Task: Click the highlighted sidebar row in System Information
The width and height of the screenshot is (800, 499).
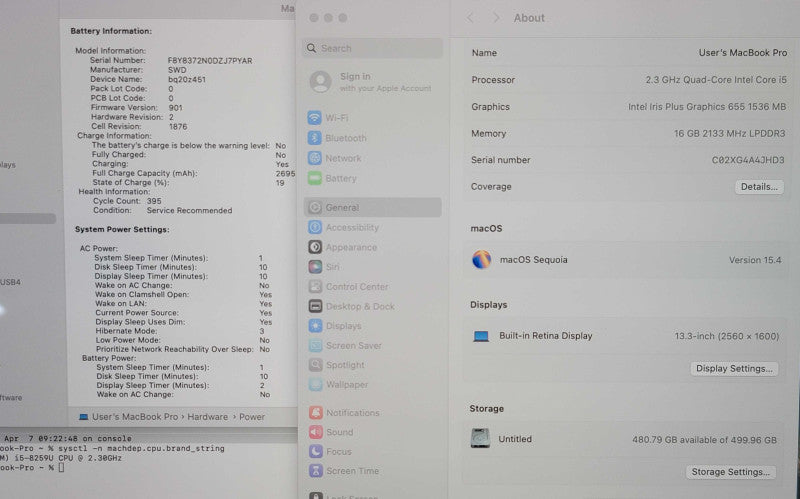Action: tap(28, 218)
